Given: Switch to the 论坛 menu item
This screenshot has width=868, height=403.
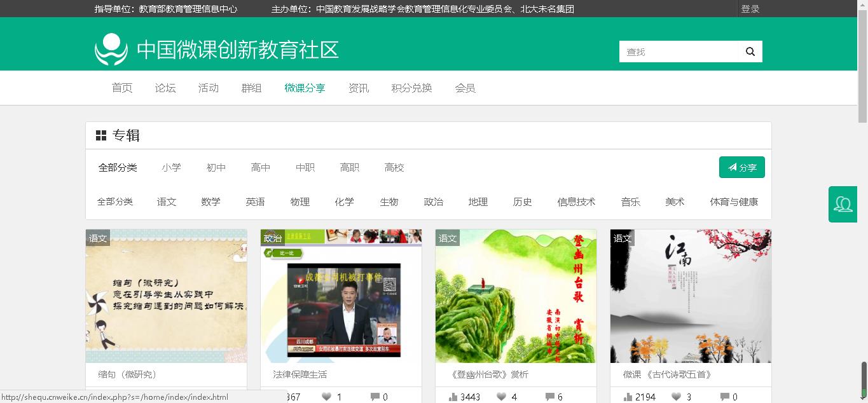Looking at the screenshot, I should (165, 88).
